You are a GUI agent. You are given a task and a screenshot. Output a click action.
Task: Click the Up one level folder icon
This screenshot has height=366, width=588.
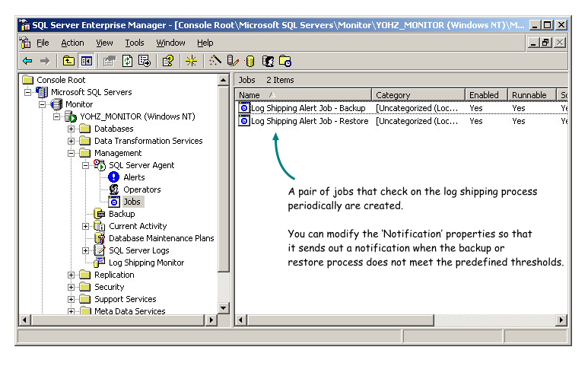click(x=68, y=61)
